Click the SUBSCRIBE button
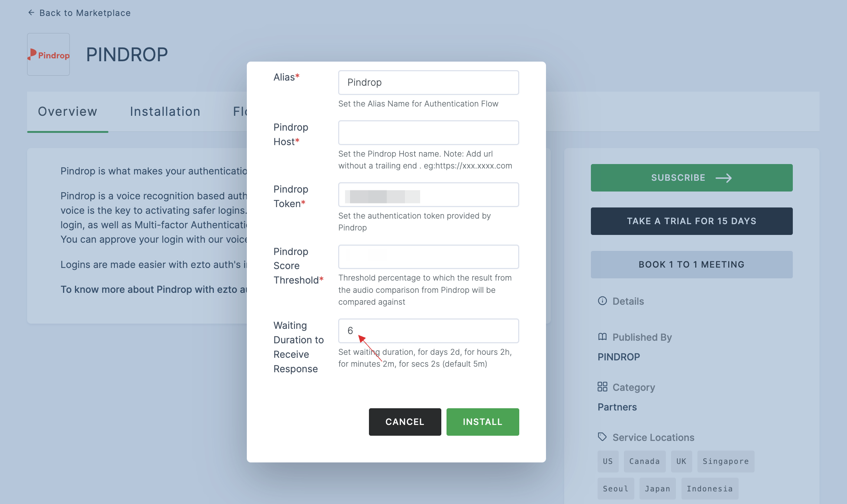The image size is (847, 504). point(691,178)
